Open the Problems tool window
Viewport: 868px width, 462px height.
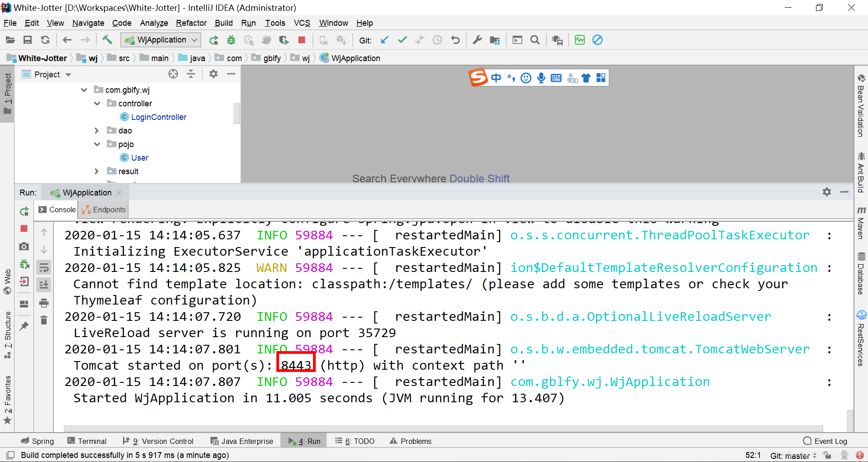[411, 441]
